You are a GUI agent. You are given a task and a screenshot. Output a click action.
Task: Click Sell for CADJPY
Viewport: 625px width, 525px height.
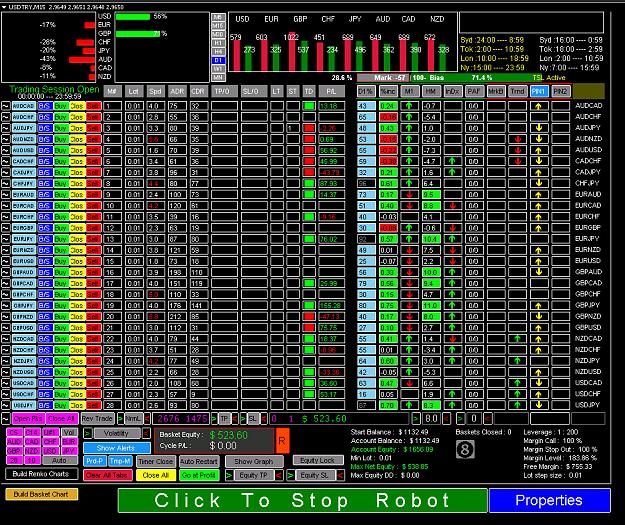pos(93,173)
